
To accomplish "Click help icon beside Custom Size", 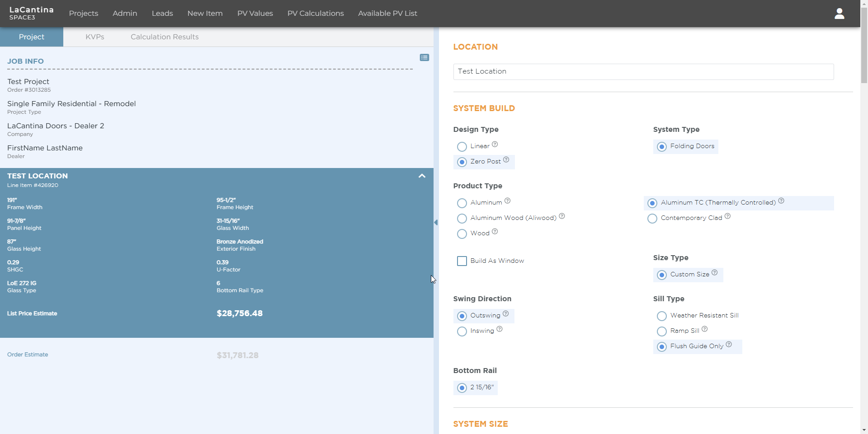I will point(714,273).
